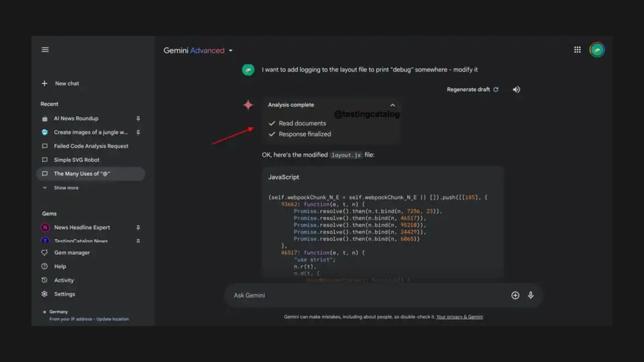Open Activity history

(64, 280)
